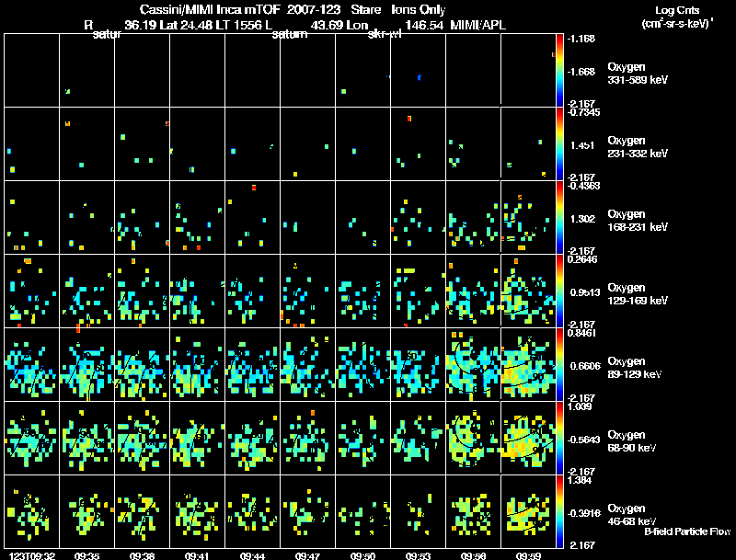Viewport: 736px width, 560px height.
Task: Open the 46-68 keV panel at 09:32
Action: coord(31,511)
